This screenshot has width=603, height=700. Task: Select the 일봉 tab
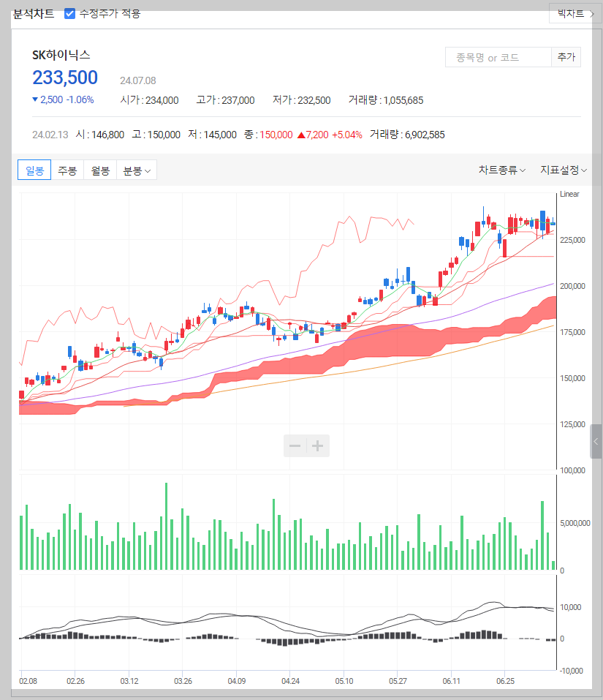pos(34,170)
